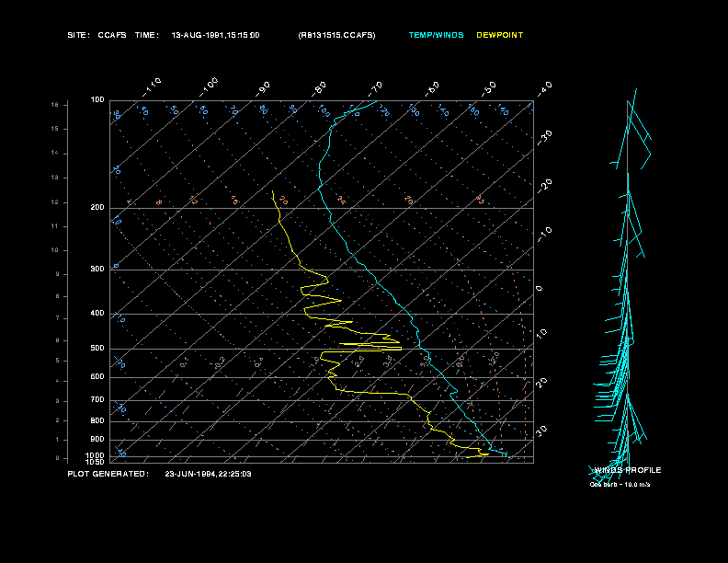
Task: Click the 'PLOT GENERATED:' label
Action: click(108, 474)
